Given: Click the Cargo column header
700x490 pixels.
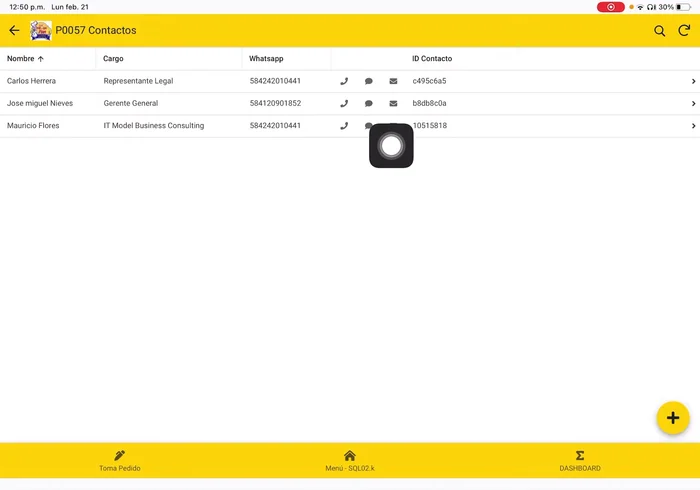Looking at the screenshot, I should [113, 58].
